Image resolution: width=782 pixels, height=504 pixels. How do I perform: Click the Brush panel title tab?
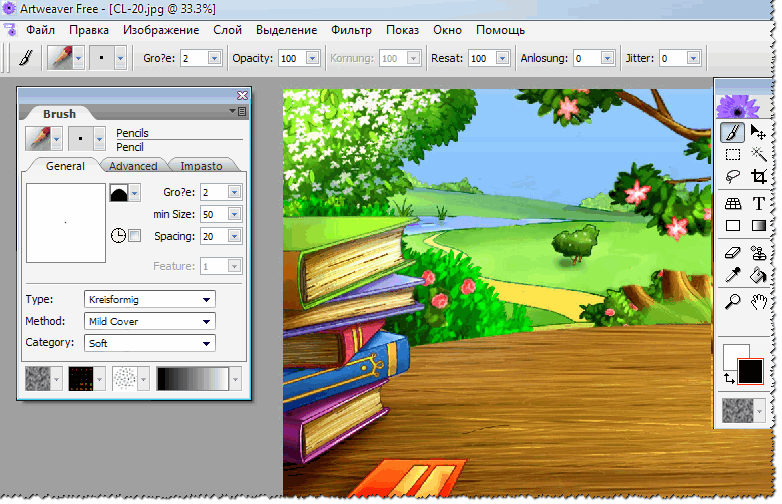59,114
